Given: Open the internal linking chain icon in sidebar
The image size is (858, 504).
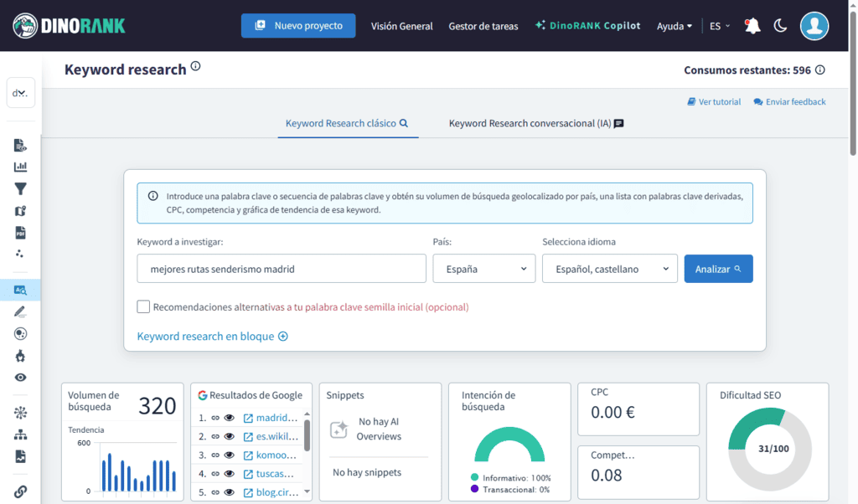Looking at the screenshot, I should point(20,488).
